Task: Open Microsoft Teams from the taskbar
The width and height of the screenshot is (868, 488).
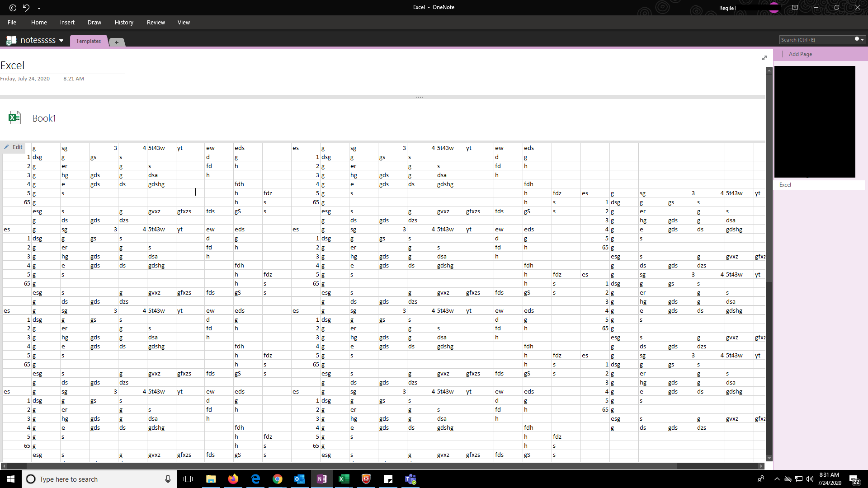Action: [410, 479]
